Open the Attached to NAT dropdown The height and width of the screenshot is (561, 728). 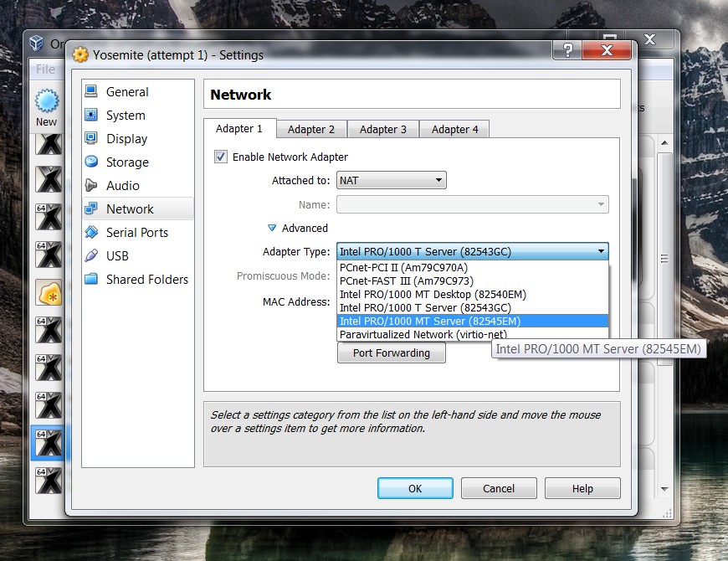391,180
